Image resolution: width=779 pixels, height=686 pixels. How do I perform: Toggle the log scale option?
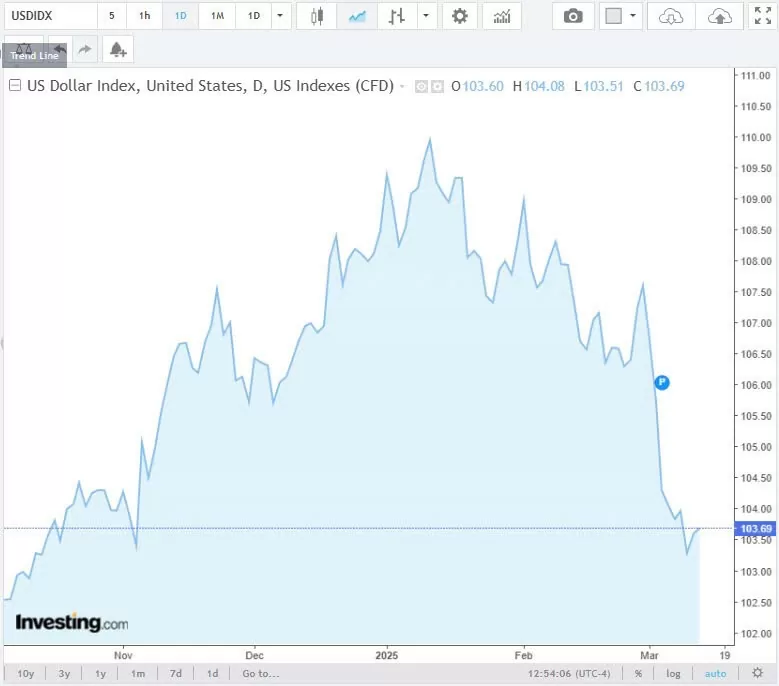pos(673,674)
